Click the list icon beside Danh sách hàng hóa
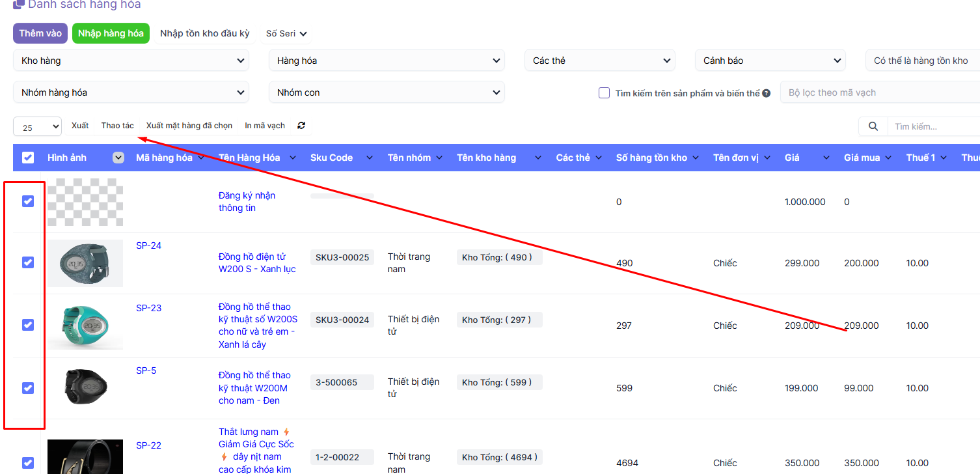Viewport: 980px width, 474px height. pyautogui.click(x=19, y=4)
